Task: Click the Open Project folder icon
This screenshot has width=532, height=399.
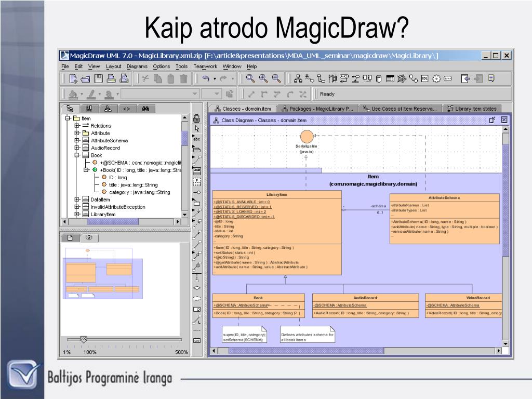Action: (x=86, y=79)
